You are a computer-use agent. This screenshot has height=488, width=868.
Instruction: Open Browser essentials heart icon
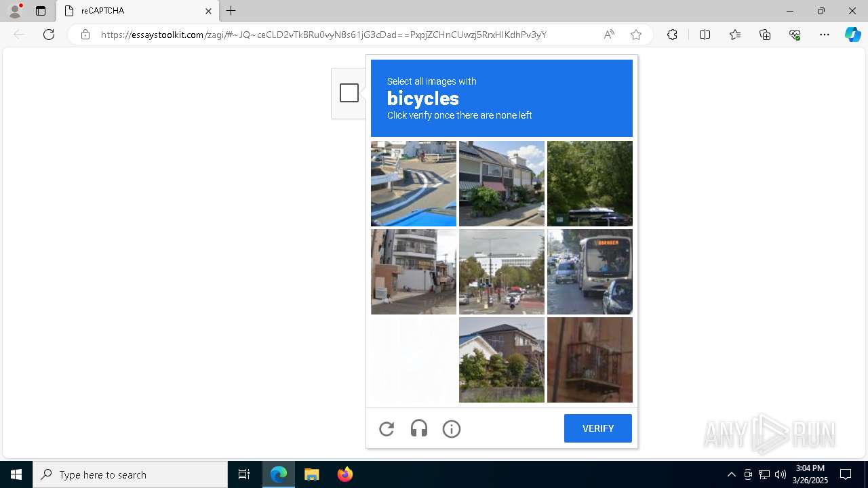coord(795,35)
